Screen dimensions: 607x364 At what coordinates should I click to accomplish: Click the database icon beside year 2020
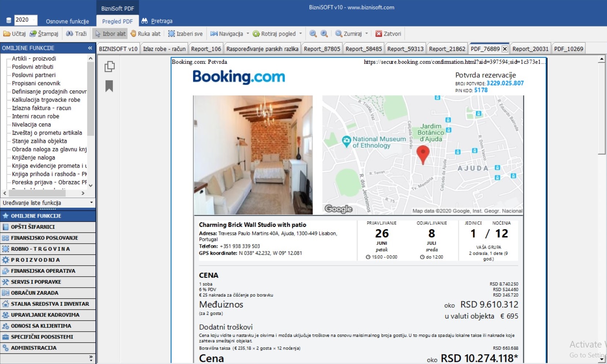tap(9, 20)
